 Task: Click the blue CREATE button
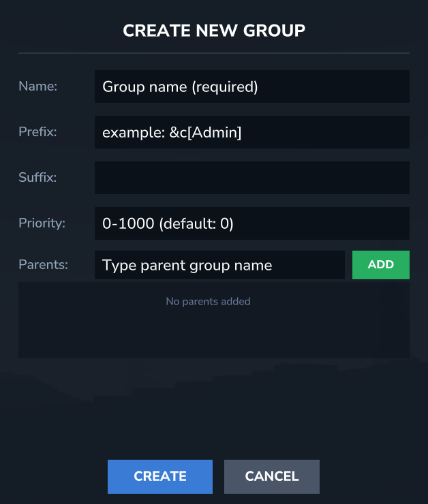pyautogui.click(x=160, y=477)
